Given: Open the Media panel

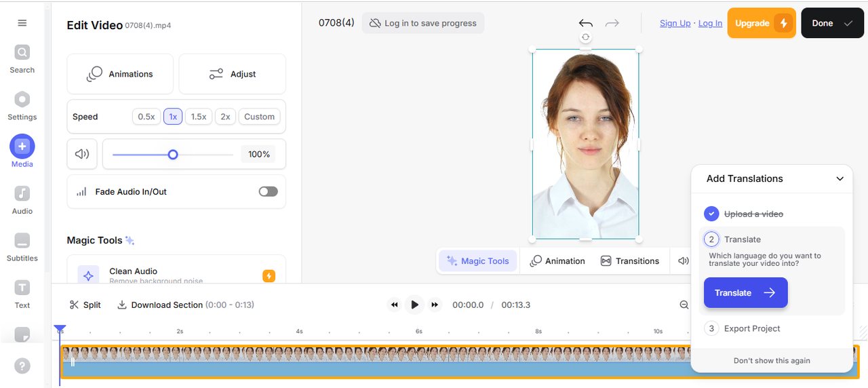Looking at the screenshot, I should 22,151.
